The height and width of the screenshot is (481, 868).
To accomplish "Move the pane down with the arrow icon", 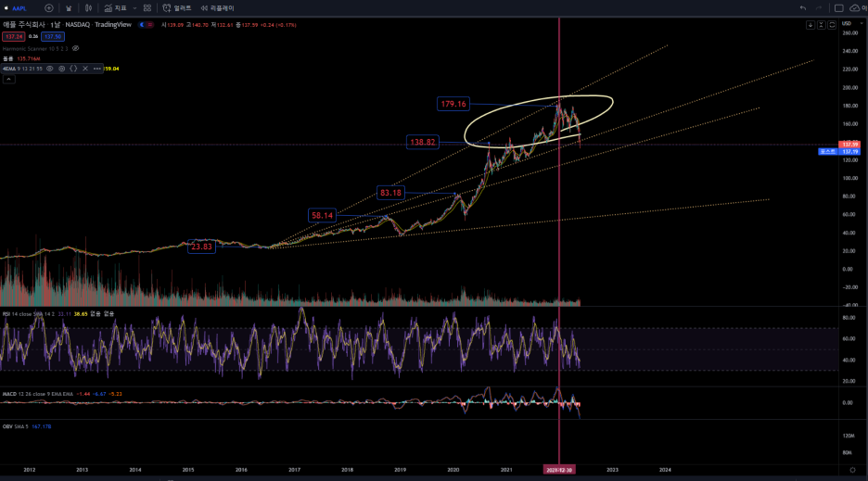I will (x=810, y=25).
